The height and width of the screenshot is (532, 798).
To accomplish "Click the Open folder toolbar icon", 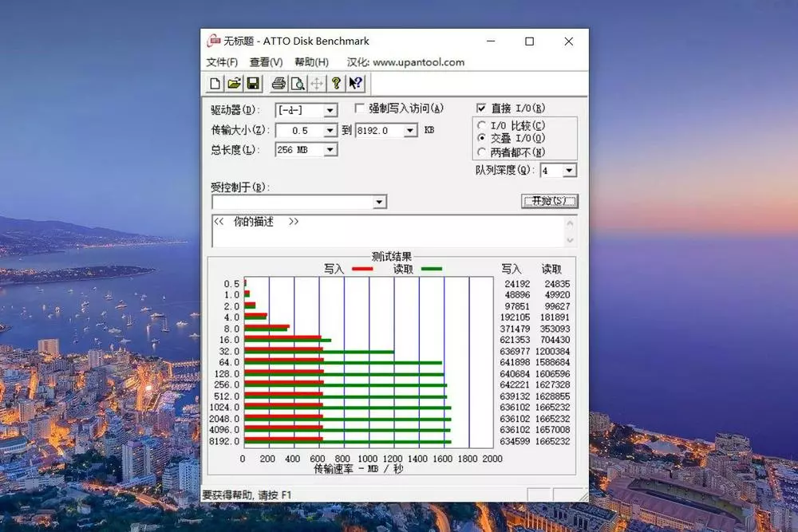I will (234, 84).
